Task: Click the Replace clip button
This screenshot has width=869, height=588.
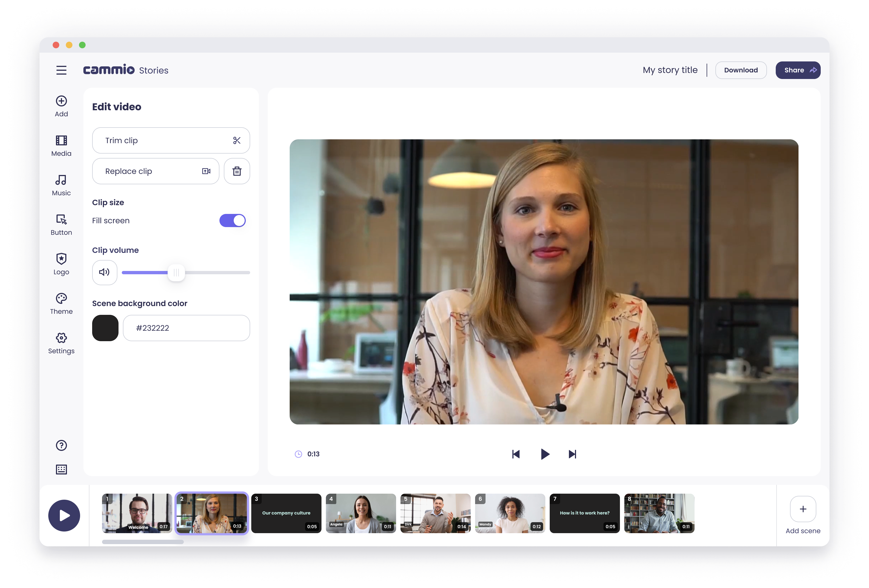Action: coord(156,171)
